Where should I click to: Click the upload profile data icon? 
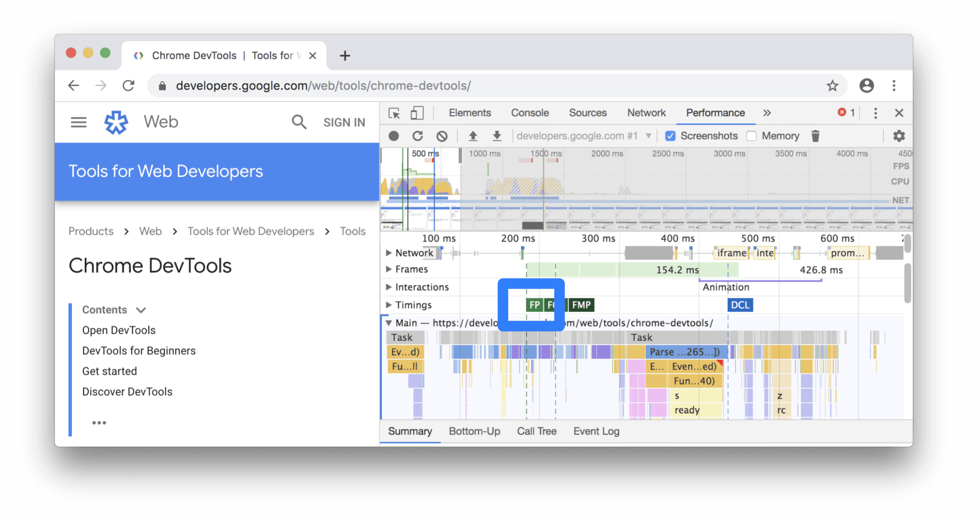tap(471, 136)
